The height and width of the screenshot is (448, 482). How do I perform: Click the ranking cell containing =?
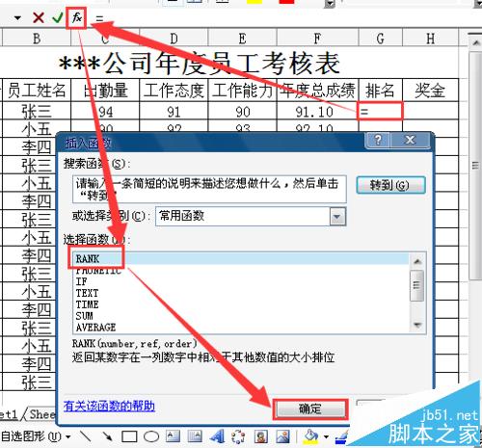click(x=380, y=112)
